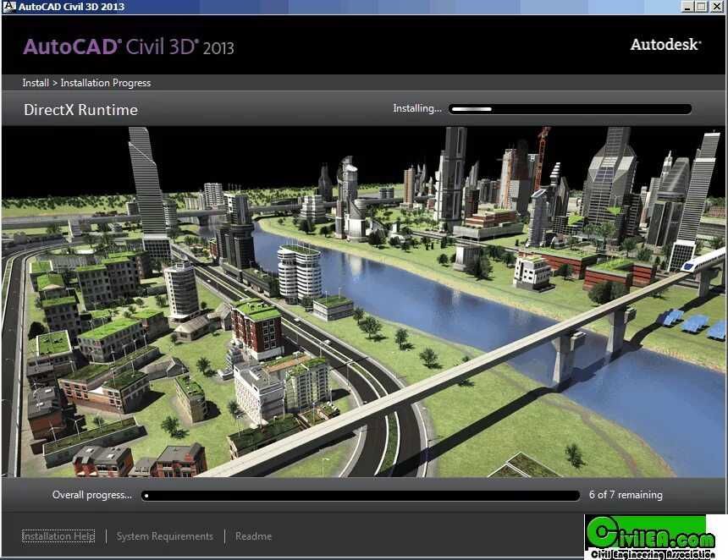728x560 pixels.
Task: Open the Readme link
Action: coord(253,535)
